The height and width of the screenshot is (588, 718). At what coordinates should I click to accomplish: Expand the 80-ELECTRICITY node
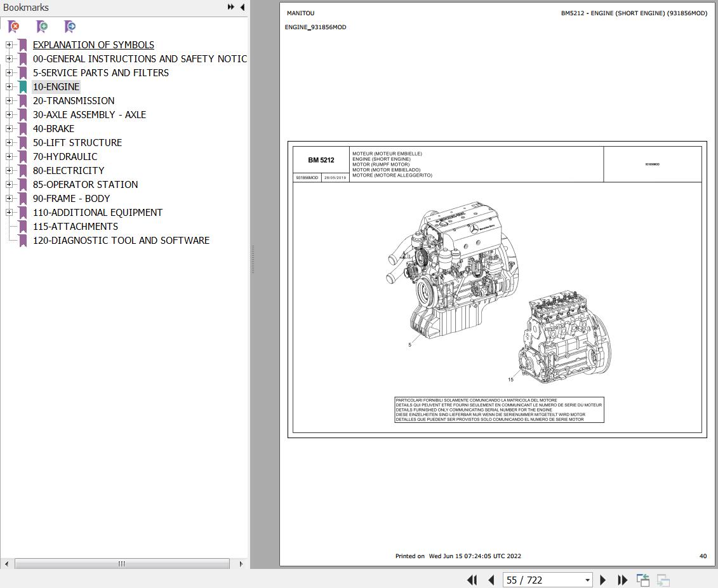(x=9, y=170)
